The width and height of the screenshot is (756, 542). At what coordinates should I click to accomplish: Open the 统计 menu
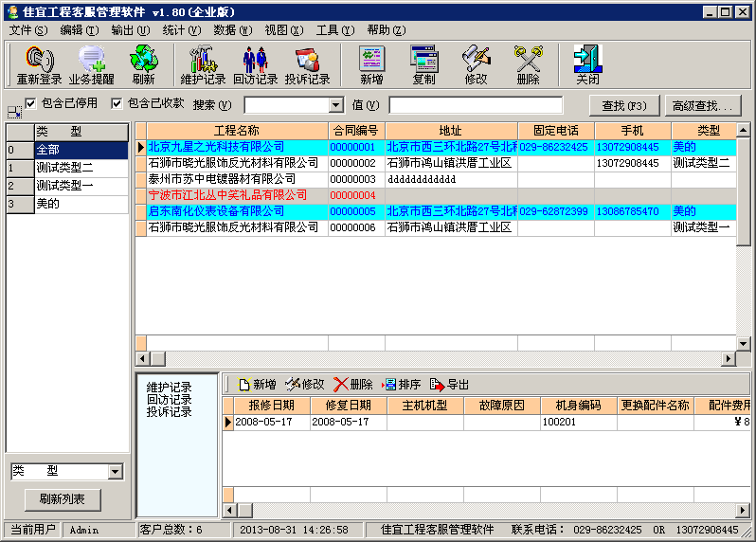click(181, 30)
